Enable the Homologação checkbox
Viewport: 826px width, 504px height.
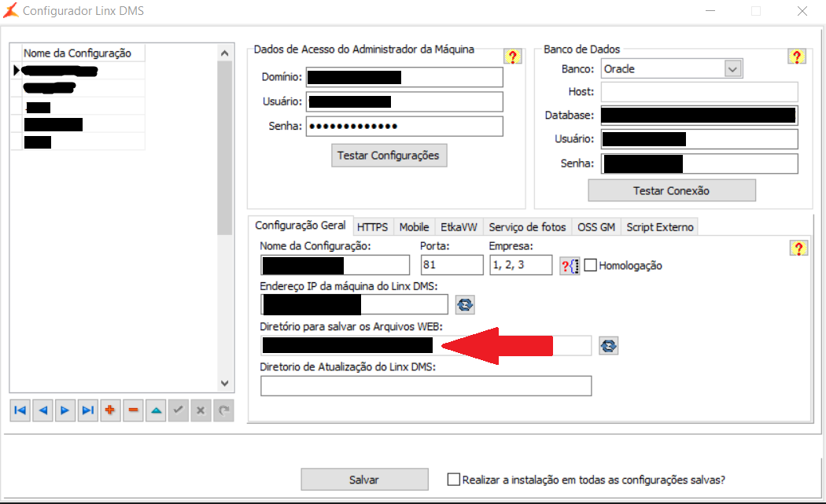tap(591, 265)
